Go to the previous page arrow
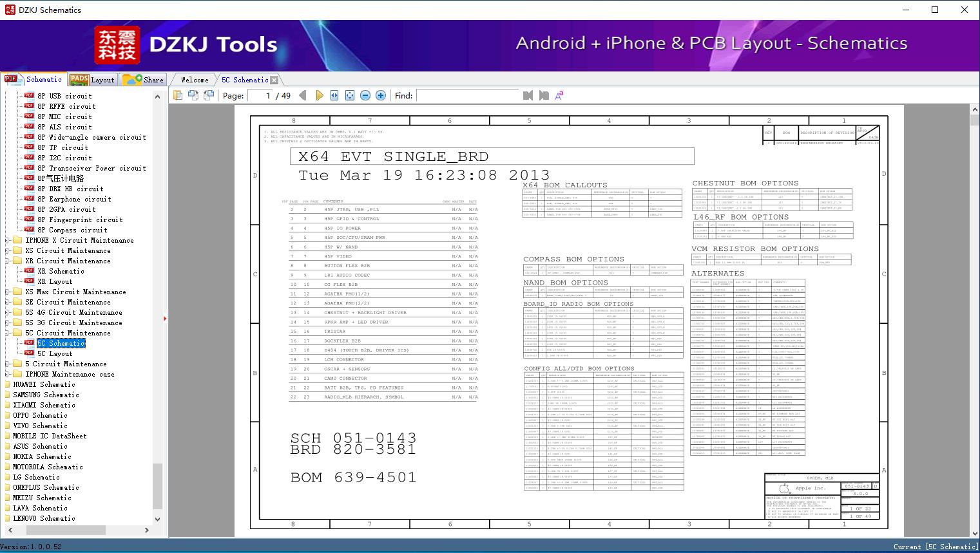Image resolution: width=980 pixels, height=553 pixels. [303, 95]
